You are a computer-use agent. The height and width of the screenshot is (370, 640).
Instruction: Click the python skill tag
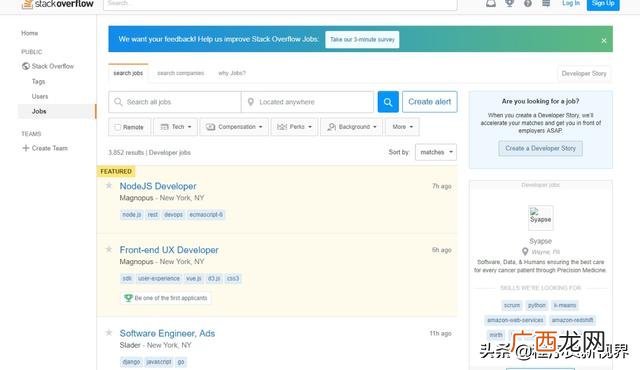coord(536,305)
